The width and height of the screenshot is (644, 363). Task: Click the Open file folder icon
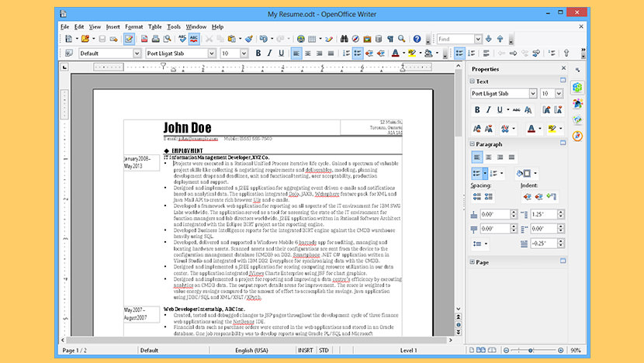[85, 39]
